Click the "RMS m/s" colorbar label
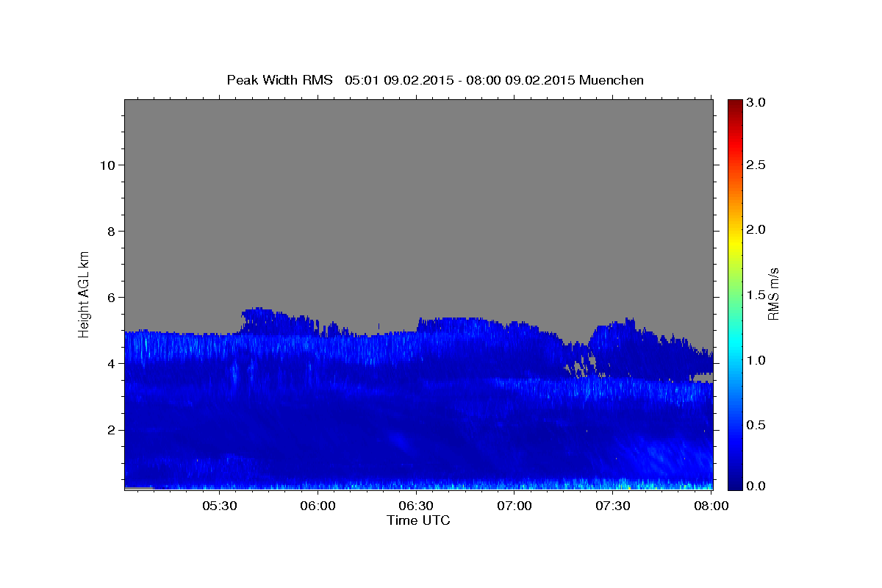This screenshot has width=882, height=588. (x=773, y=294)
